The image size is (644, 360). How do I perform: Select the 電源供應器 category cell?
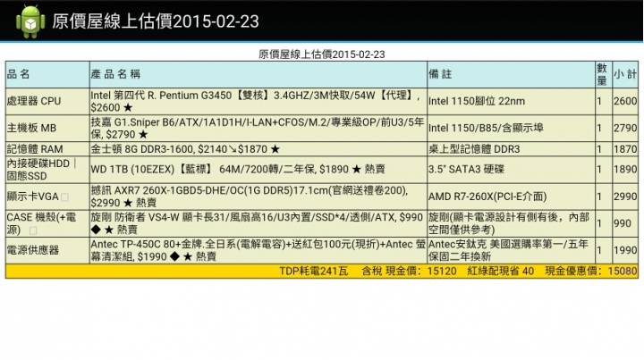pyautogui.click(x=47, y=250)
